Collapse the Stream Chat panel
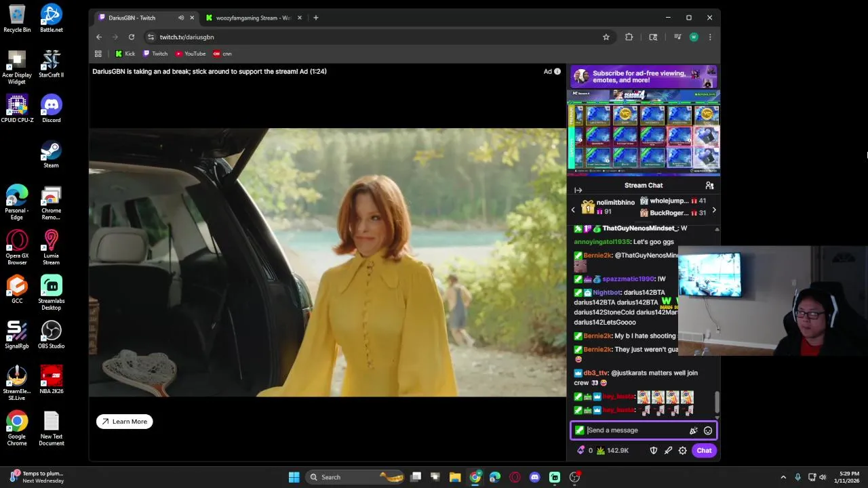Screen dimensions: 868x488 tap(578, 190)
